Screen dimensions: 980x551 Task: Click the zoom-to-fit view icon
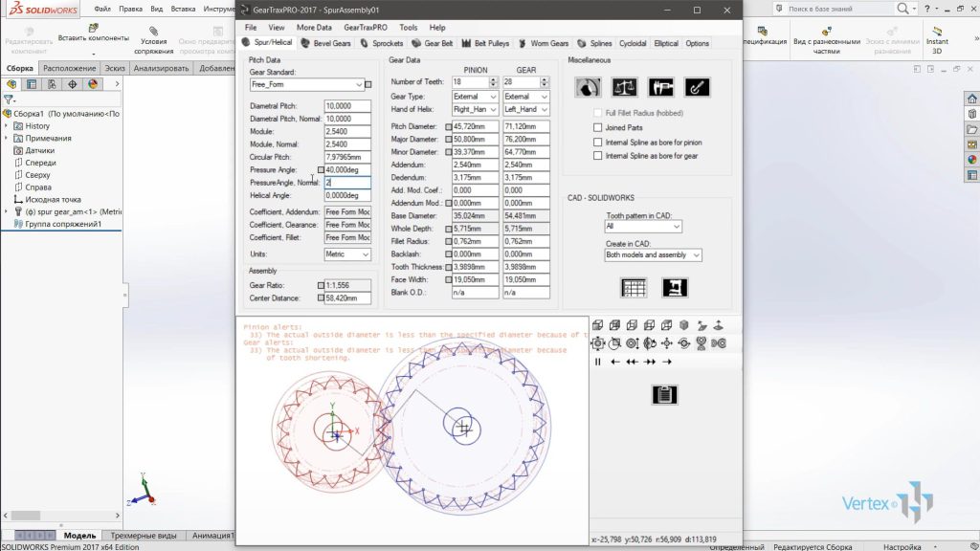point(597,343)
